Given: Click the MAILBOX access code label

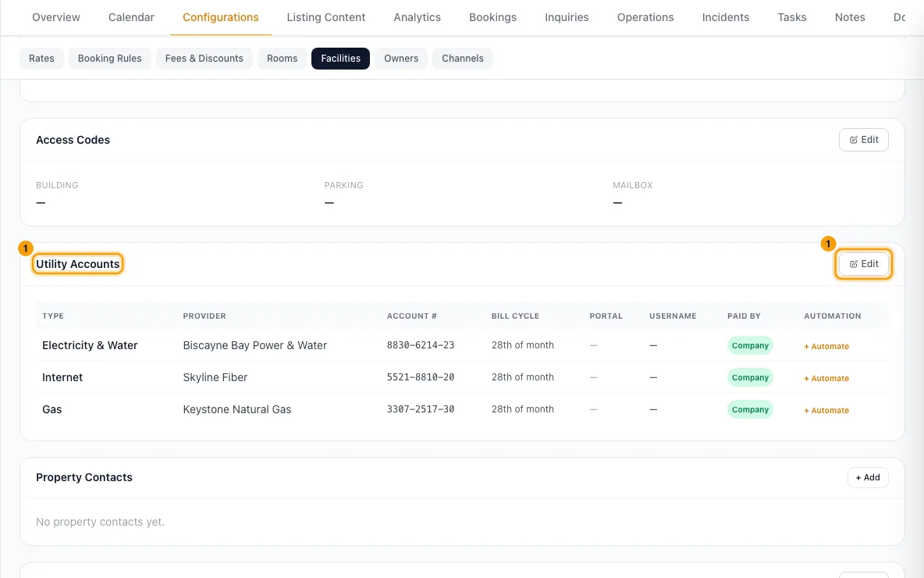Looking at the screenshot, I should point(632,184).
